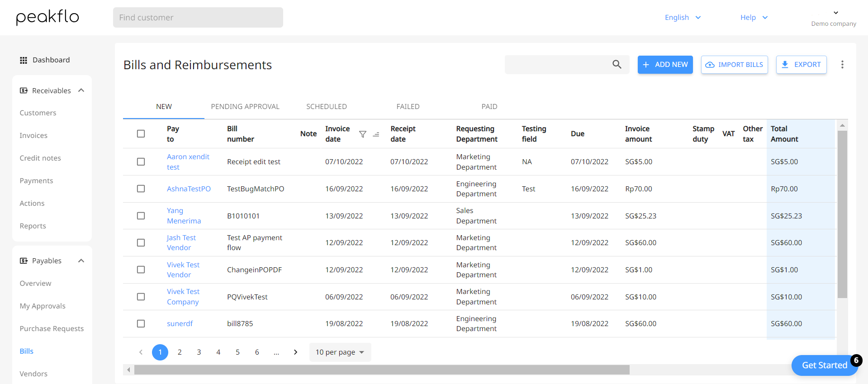Image resolution: width=868 pixels, height=384 pixels.
Task: Click the EXPORT button
Action: 802,65
